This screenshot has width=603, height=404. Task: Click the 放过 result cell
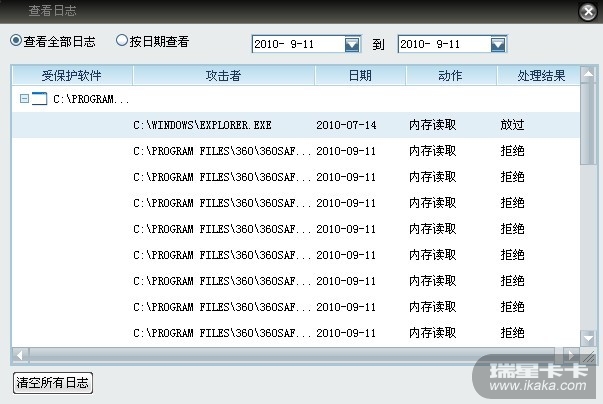coord(512,125)
